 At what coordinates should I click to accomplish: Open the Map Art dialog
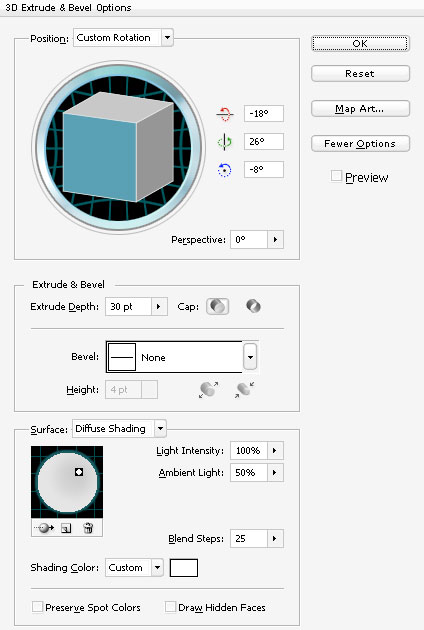(x=360, y=108)
